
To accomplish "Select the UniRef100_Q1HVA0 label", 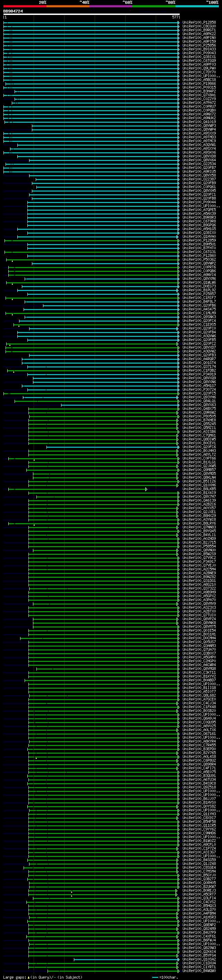I will (199, 237).
